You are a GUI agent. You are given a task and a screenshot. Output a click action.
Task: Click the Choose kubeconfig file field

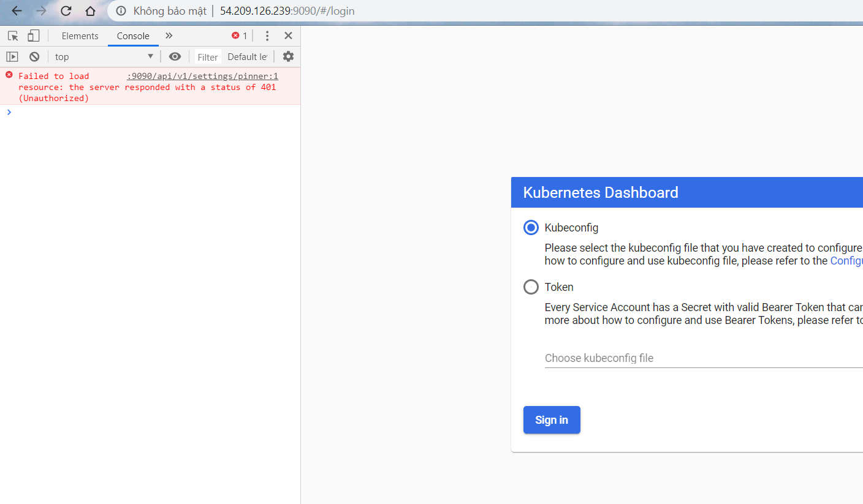pyautogui.click(x=704, y=358)
